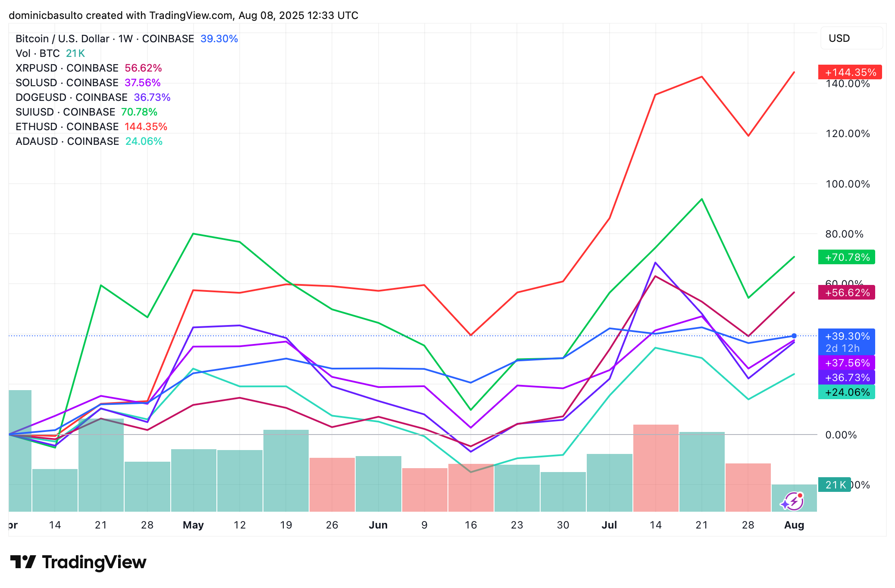
Task: Click the 24.06% ADA value in legend
Action: [144, 141]
